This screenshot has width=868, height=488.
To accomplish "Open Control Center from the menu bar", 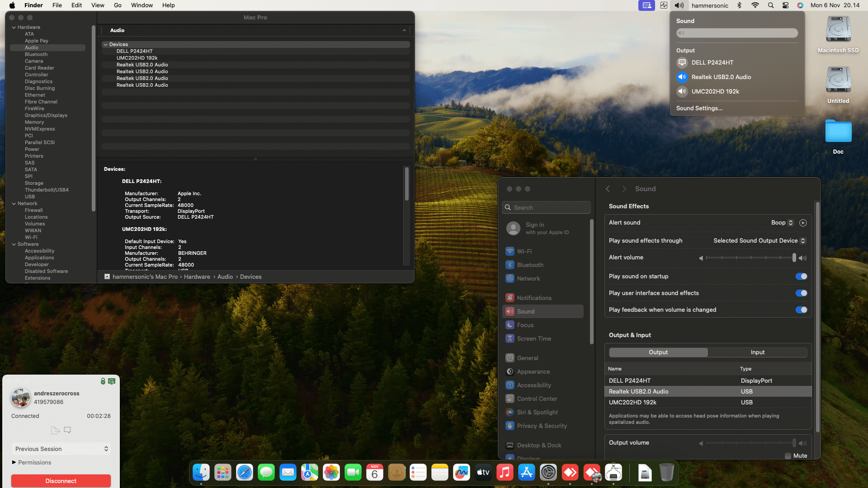I will (786, 5).
